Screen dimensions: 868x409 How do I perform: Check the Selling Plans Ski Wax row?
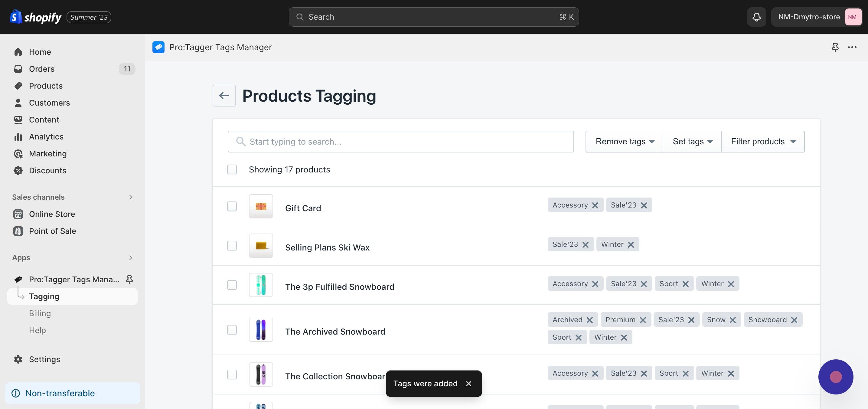[232, 246]
